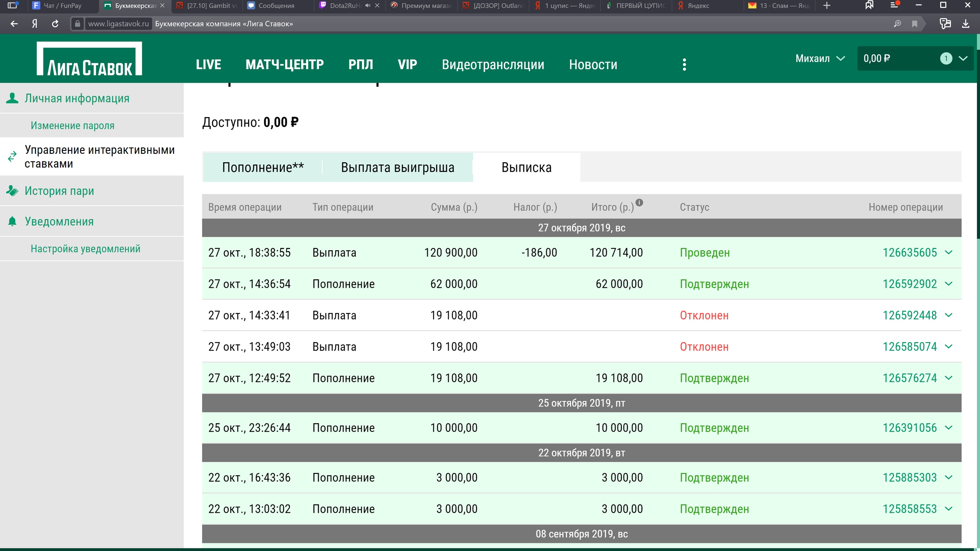
Task: Open Настройка уведомлений link
Action: click(x=85, y=249)
